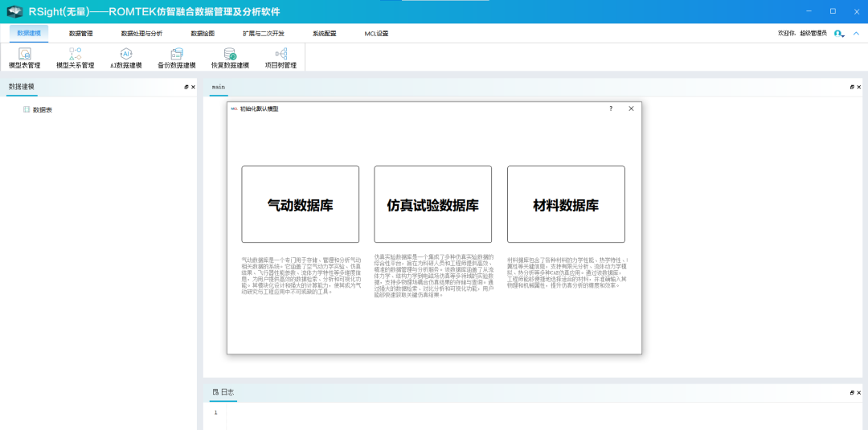Image resolution: width=868 pixels, height=430 pixels.
Task: Float the 数据建模 side panel
Action: tap(186, 87)
